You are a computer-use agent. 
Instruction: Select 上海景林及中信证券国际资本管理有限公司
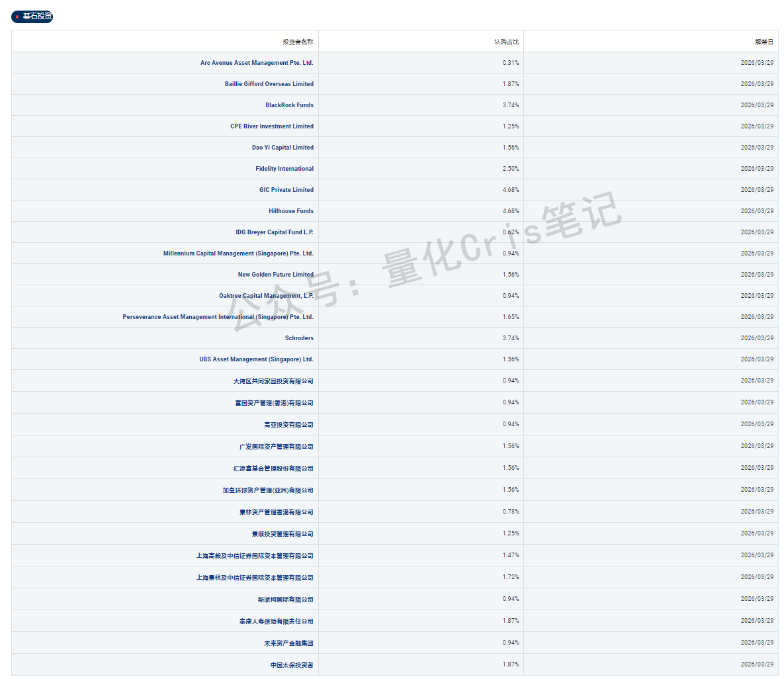(x=255, y=578)
